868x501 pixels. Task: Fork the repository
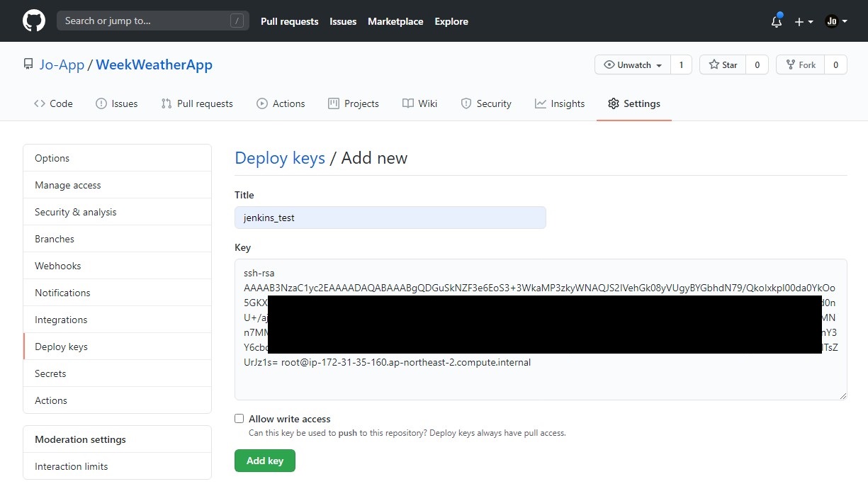click(801, 64)
